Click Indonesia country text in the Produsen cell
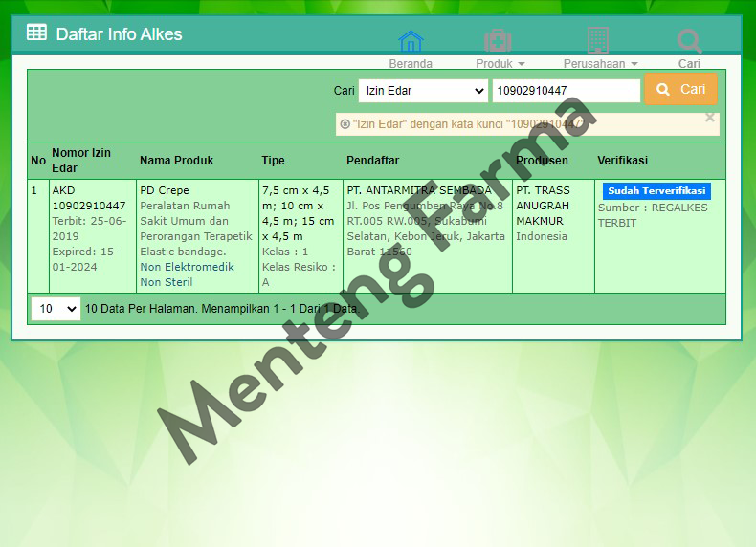The width and height of the screenshot is (756, 547). pyautogui.click(x=542, y=236)
